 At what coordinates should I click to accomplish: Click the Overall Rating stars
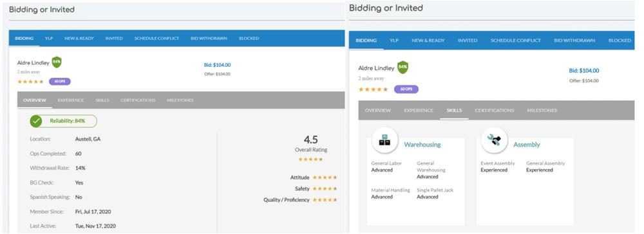coord(310,159)
